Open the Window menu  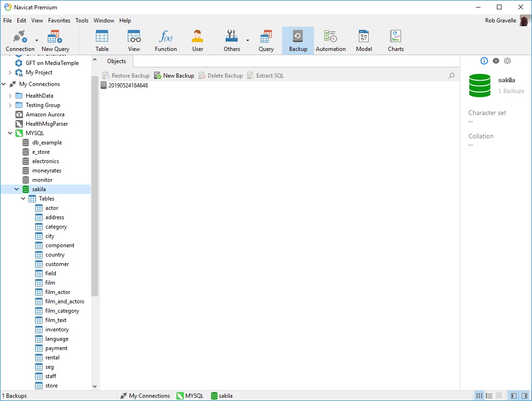pyautogui.click(x=104, y=21)
